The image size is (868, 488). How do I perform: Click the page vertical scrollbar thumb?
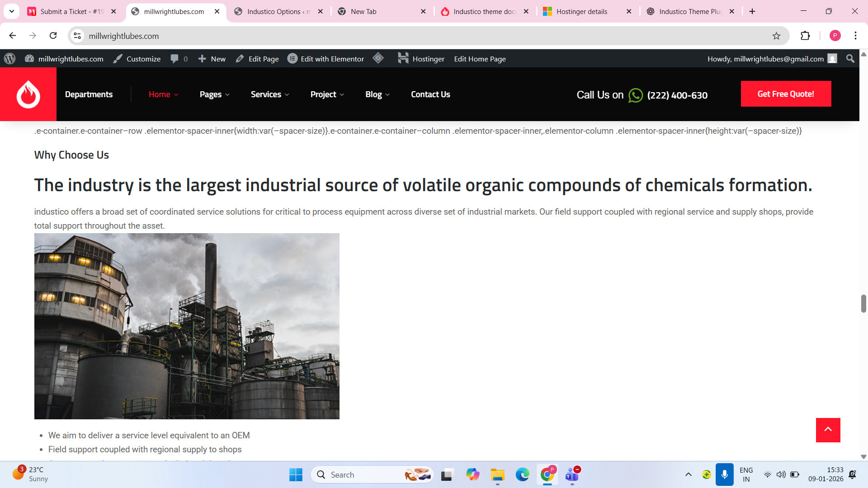click(x=863, y=303)
